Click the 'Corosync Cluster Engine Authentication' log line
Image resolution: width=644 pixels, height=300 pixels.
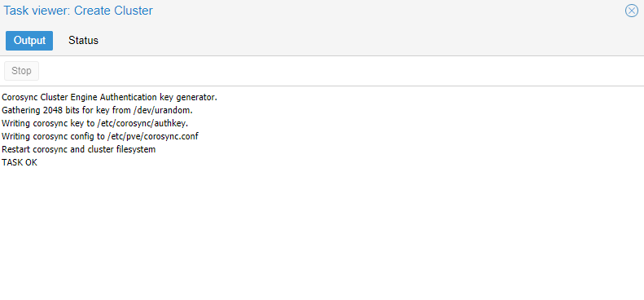[x=109, y=97]
